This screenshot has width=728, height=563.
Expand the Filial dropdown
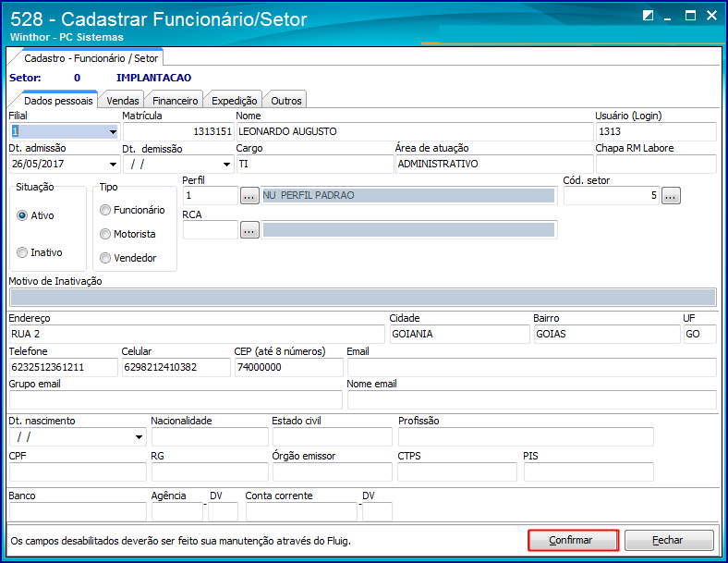[x=113, y=132]
